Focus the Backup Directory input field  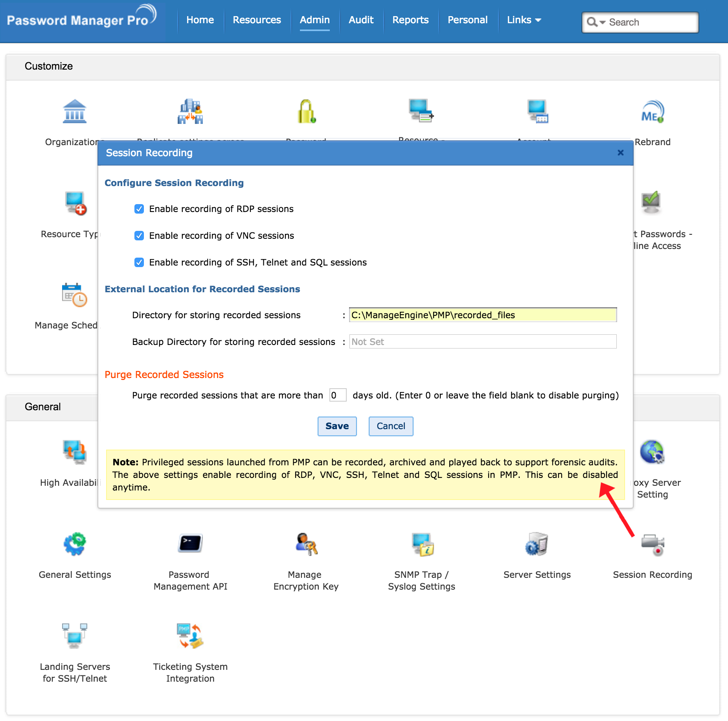pyautogui.click(x=483, y=341)
